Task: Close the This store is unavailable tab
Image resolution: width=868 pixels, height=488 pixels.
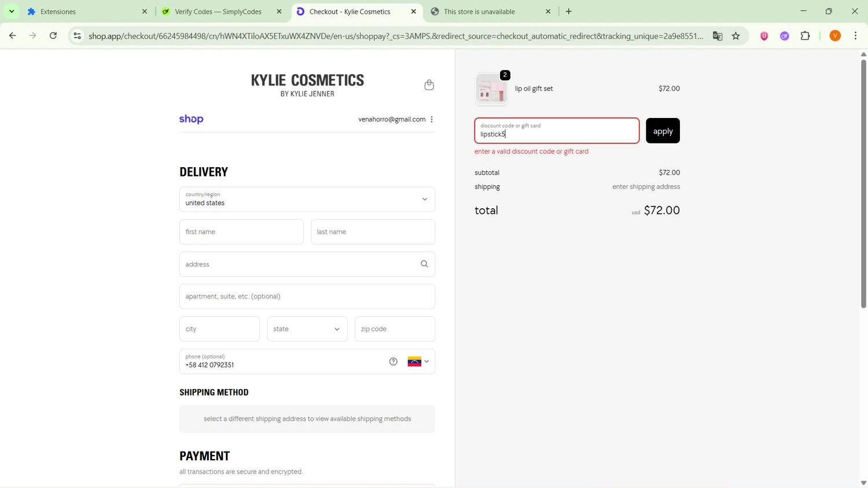Action: tap(548, 12)
